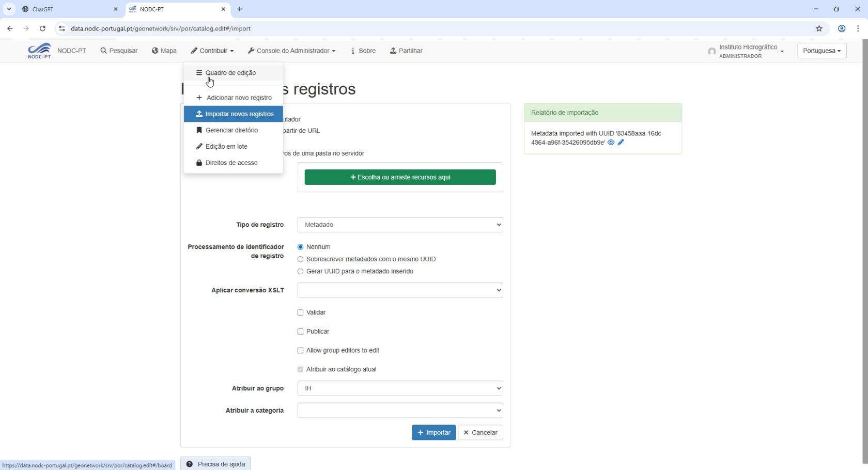Open the Atribuir a categoria dropdown
The height and width of the screenshot is (470, 868).
(x=400, y=411)
